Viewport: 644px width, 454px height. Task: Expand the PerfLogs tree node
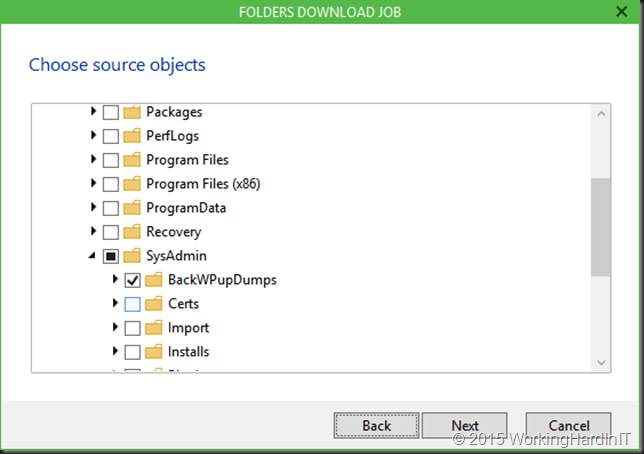93,135
